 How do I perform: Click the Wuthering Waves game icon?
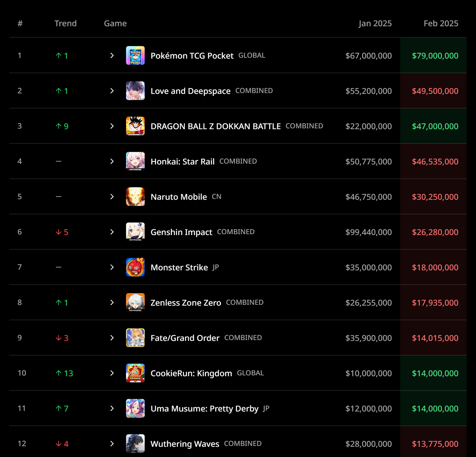click(135, 444)
